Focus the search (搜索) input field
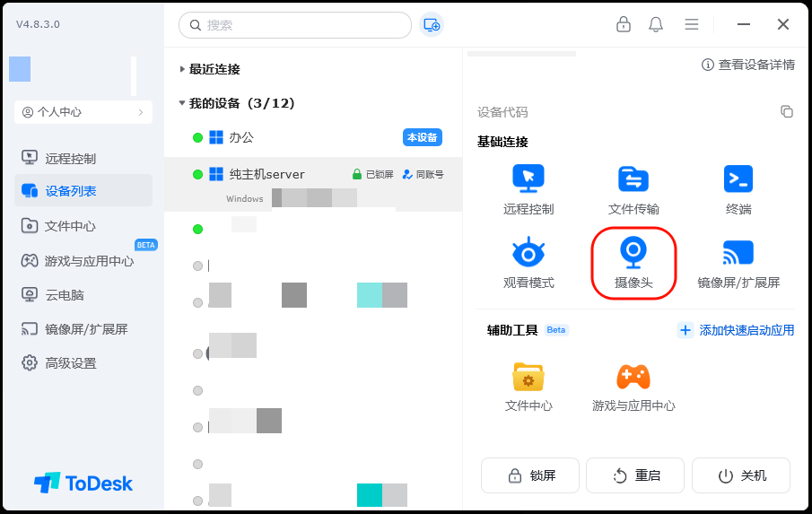 pyautogui.click(x=295, y=25)
